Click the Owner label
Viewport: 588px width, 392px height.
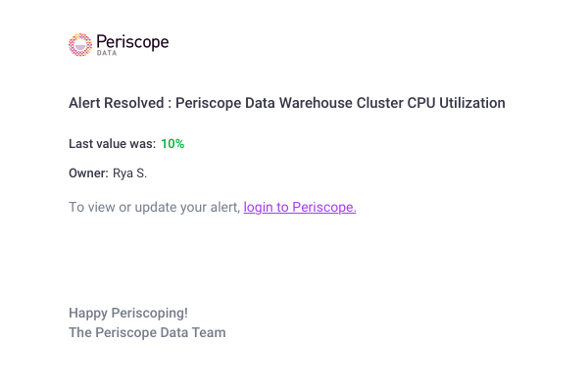[88, 173]
